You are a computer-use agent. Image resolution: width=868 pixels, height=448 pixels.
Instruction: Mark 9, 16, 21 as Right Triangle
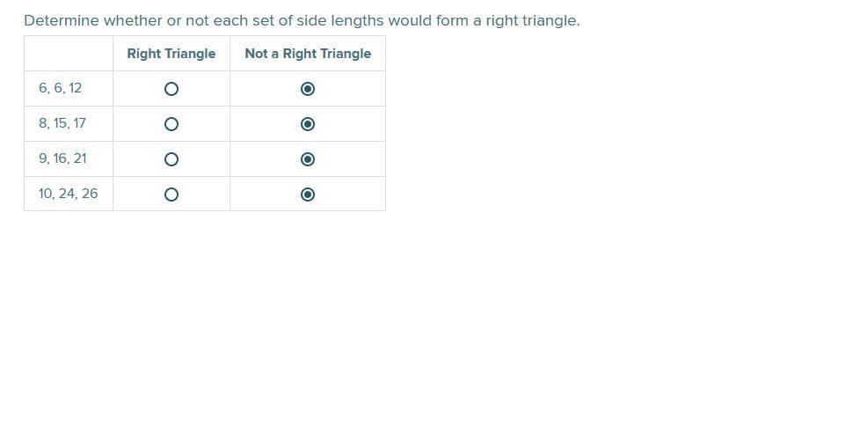pos(171,159)
